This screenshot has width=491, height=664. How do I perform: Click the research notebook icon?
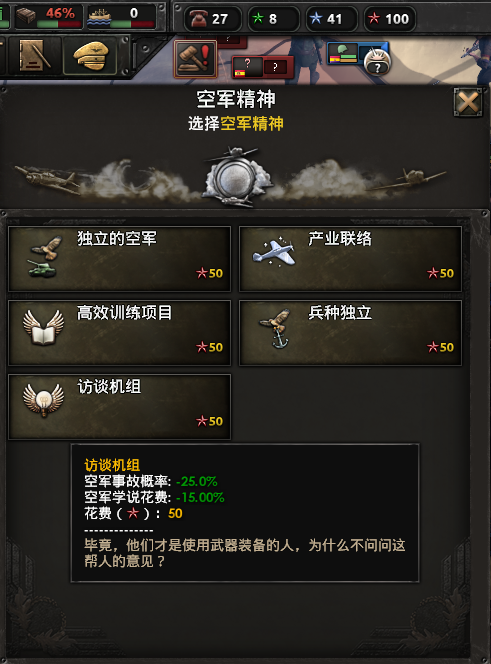tap(35, 55)
